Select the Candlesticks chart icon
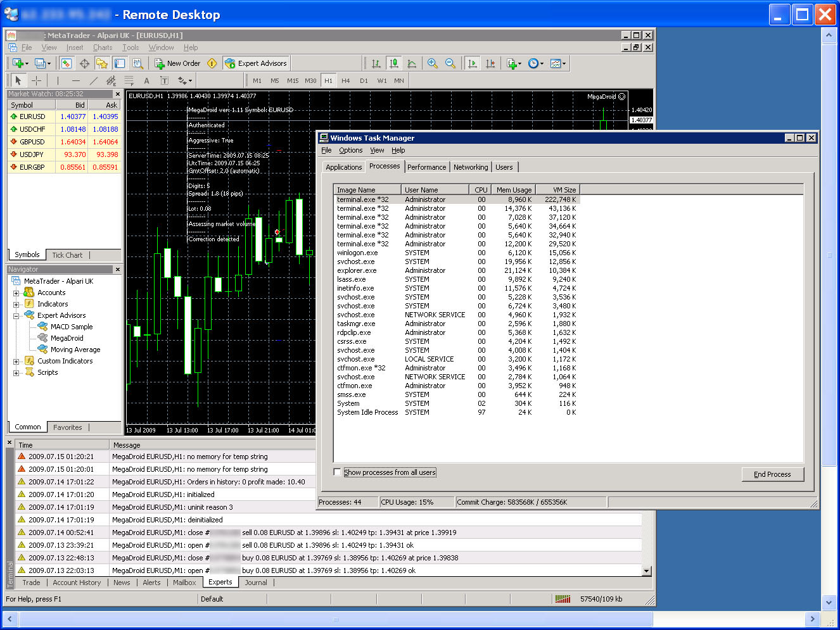This screenshot has width=840, height=630. pos(394,63)
